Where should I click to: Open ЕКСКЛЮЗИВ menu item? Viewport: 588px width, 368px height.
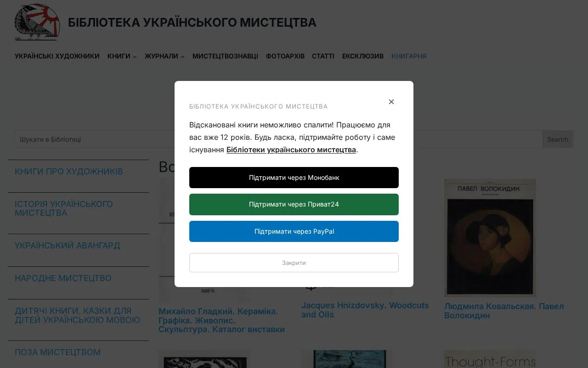click(363, 56)
